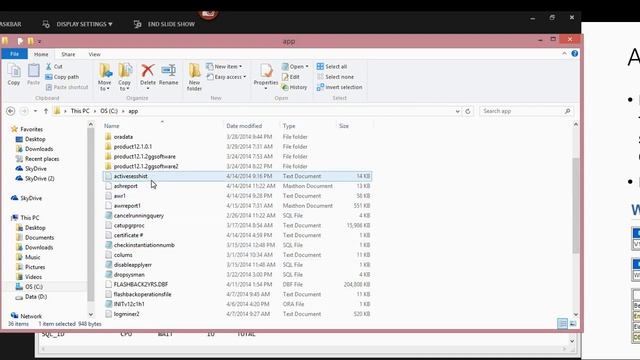Click the Open dropdown in the ribbon
Screen dimensions: 640x360
[x=295, y=66]
